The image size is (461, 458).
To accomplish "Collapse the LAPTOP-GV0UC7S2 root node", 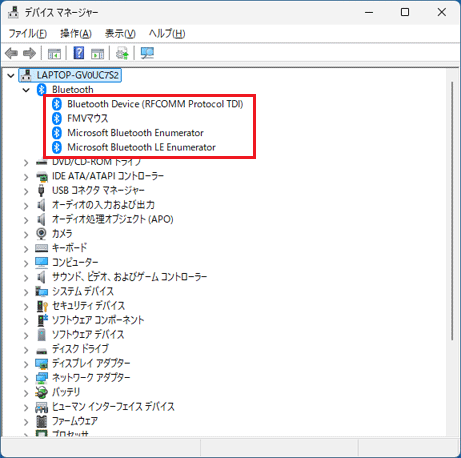I will click(x=11, y=76).
